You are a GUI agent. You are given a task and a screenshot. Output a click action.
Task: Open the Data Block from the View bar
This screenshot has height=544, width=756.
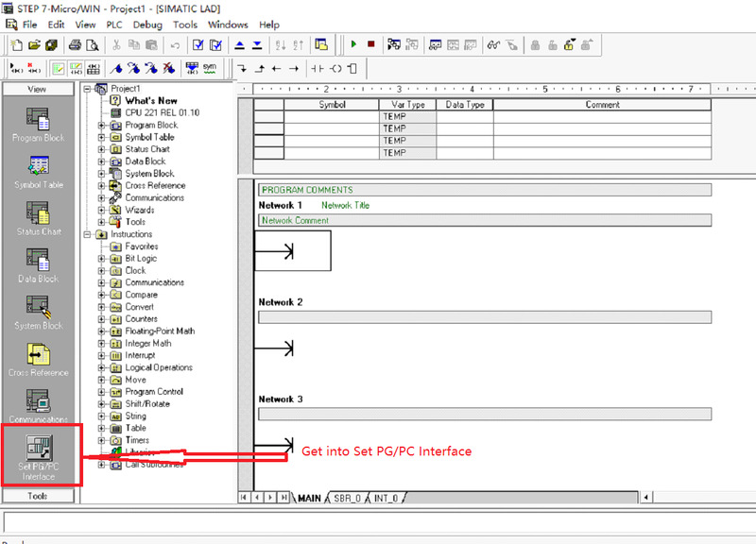[x=39, y=262]
